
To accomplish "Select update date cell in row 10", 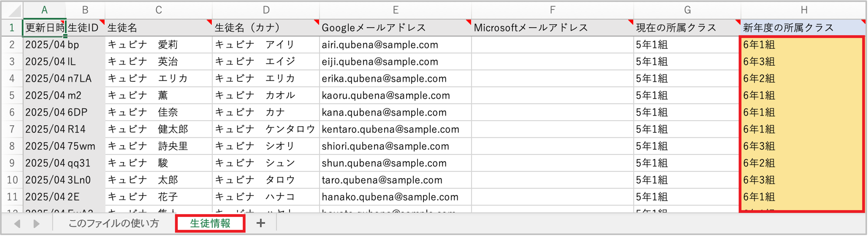I will 44,180.
